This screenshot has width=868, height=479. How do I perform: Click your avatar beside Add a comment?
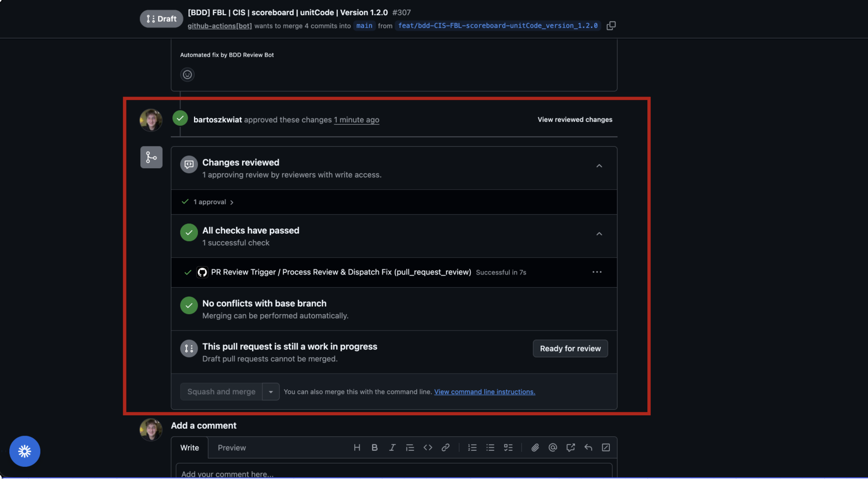[x=151, y=430]
